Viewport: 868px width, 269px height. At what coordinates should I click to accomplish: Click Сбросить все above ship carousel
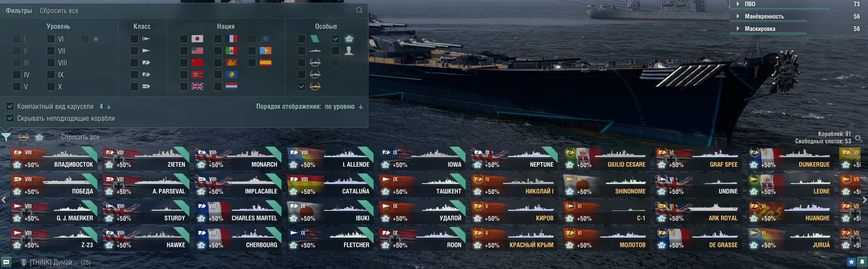pos(80,137)
